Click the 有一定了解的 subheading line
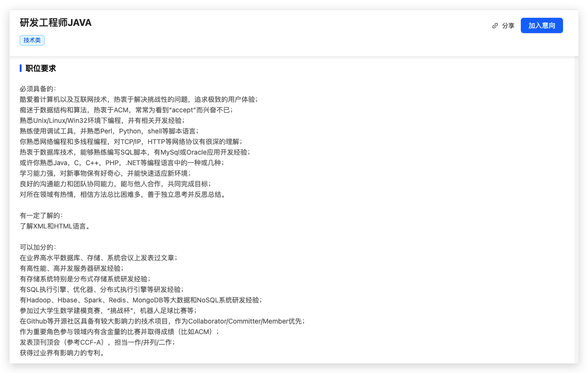588x373 pixels. tap(41, 216)
